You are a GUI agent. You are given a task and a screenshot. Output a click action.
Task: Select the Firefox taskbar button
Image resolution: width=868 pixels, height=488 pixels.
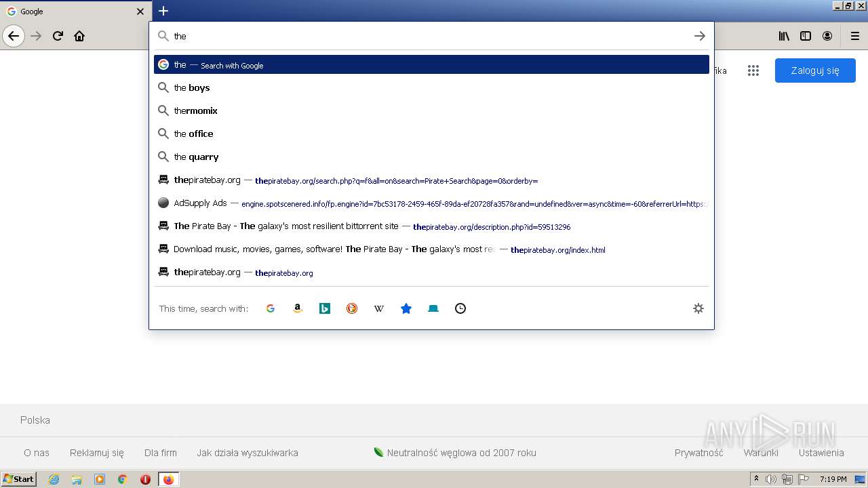point(168,479)
